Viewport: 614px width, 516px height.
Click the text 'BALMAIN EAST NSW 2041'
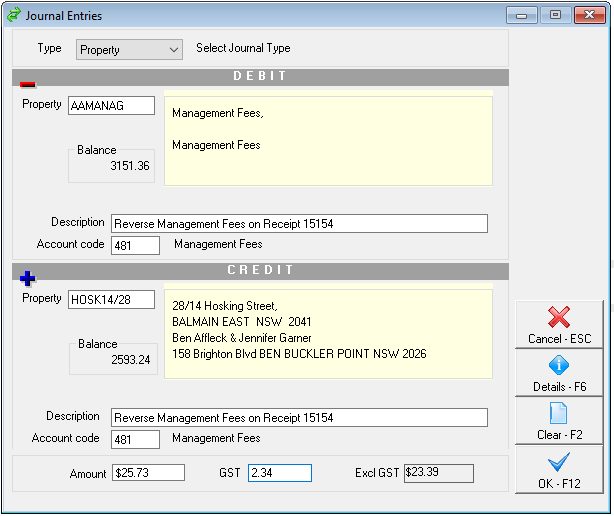pyautogui.click(x=242, y=322)
